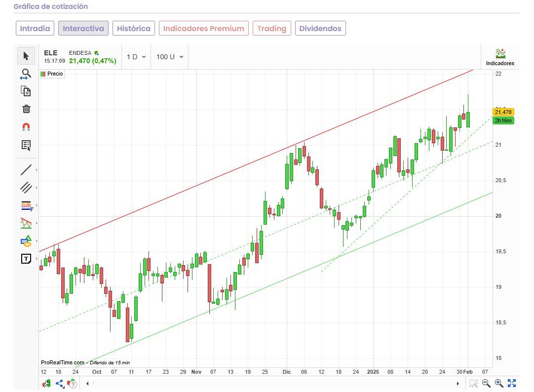This screenshot has height=392, width=534.
Task: Toggle the magnet snap mode
Action: coord(26,127)
